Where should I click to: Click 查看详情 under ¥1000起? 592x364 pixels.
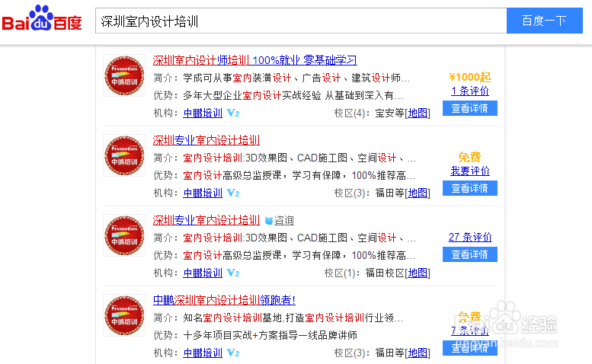(470, 108)
